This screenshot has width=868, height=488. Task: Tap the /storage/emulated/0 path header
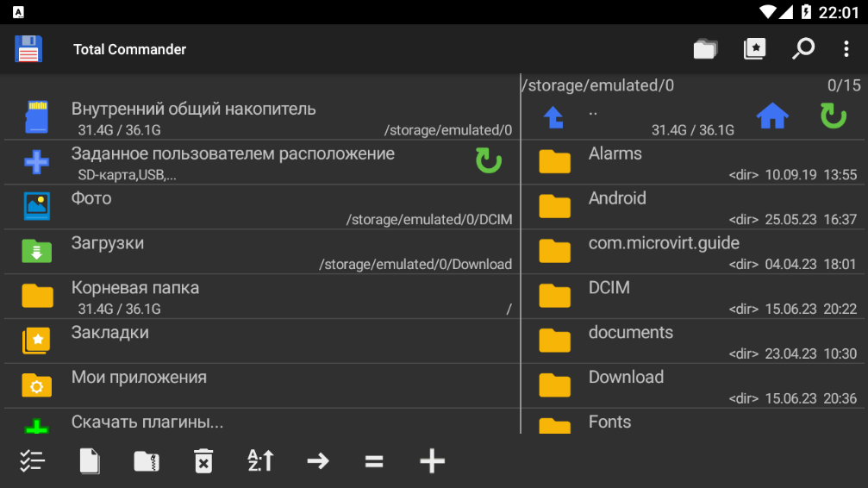tap(598, 85)
